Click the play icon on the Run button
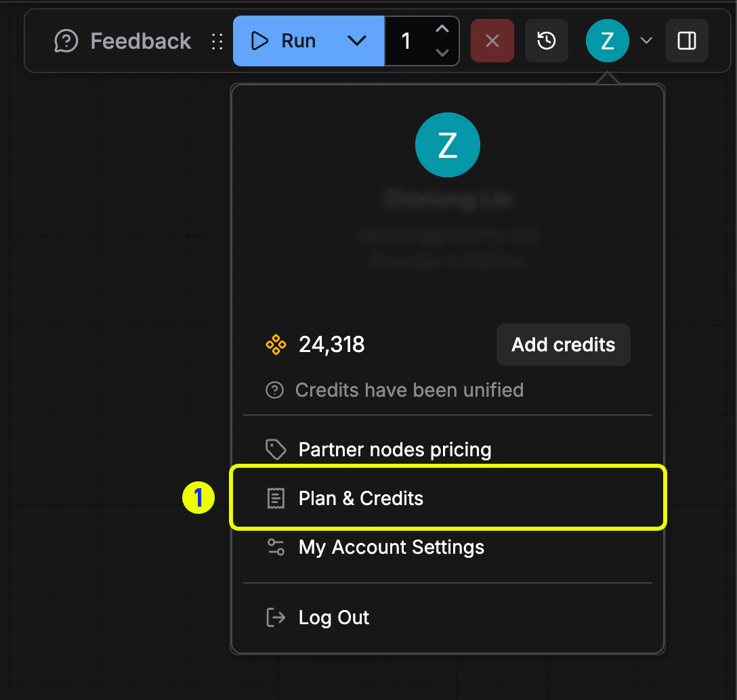Screen dimensions: 737x700 pyautogui.click(x=260, y=41)
